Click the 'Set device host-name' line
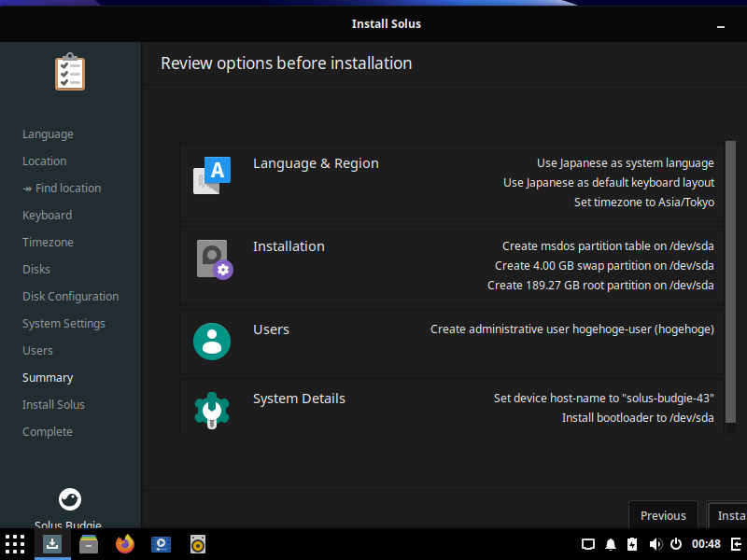The height and width of the screenshot is (560, 747). click(x=603, y=399)
